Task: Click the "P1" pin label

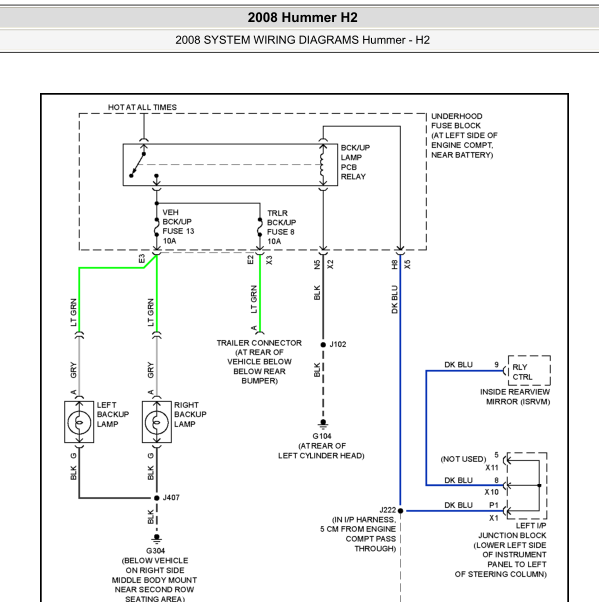Action: 494,505
